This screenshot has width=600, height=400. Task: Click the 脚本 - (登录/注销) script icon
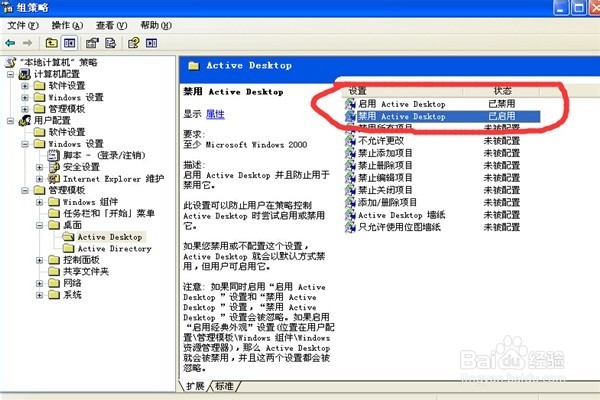[54, 155]
